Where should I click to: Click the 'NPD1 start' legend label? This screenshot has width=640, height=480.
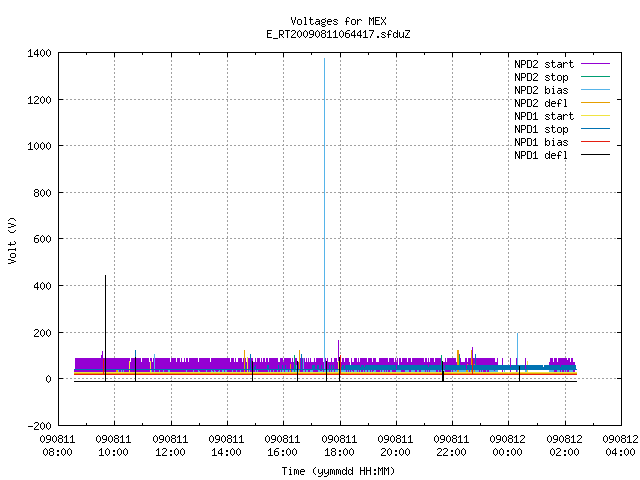544,116
